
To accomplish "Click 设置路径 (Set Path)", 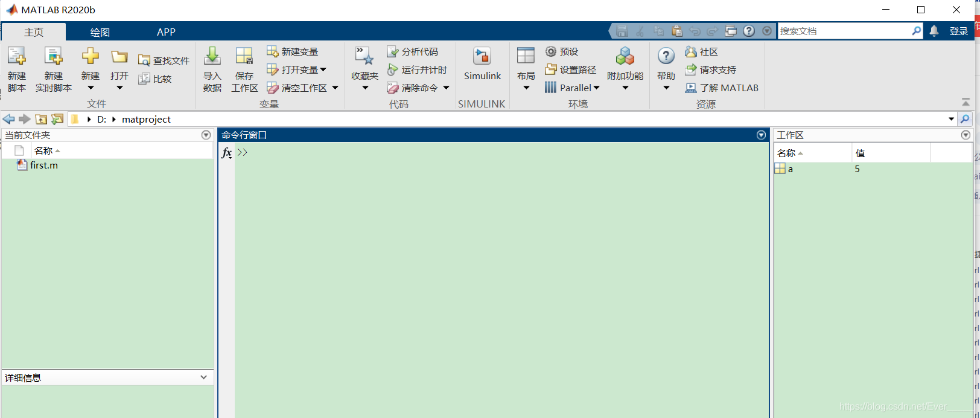I will (x=570, y=69).
